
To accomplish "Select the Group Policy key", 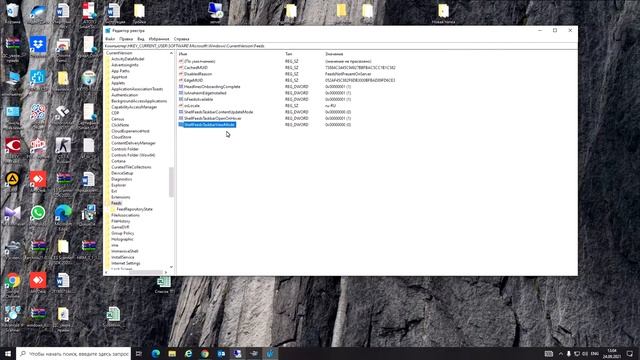I will pos(122,233).
